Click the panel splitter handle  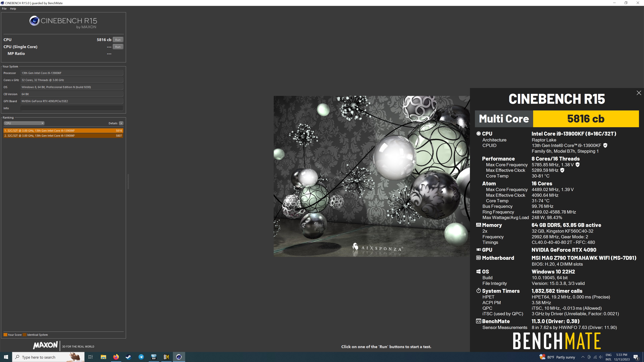coord(128,181)
